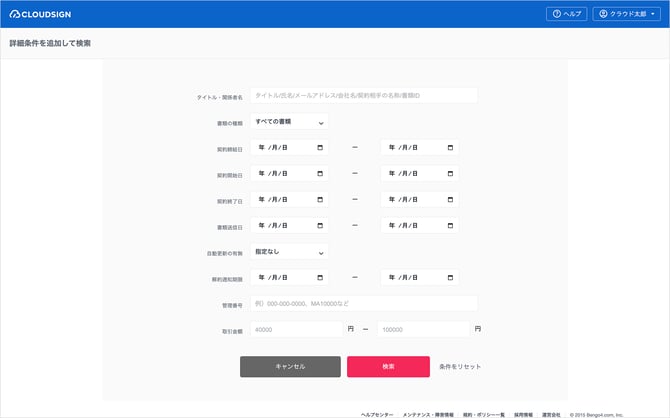
Task: Open the calendar picker for 契約締結日 end date
Action: pyautogui.click(x=450, y=148)
